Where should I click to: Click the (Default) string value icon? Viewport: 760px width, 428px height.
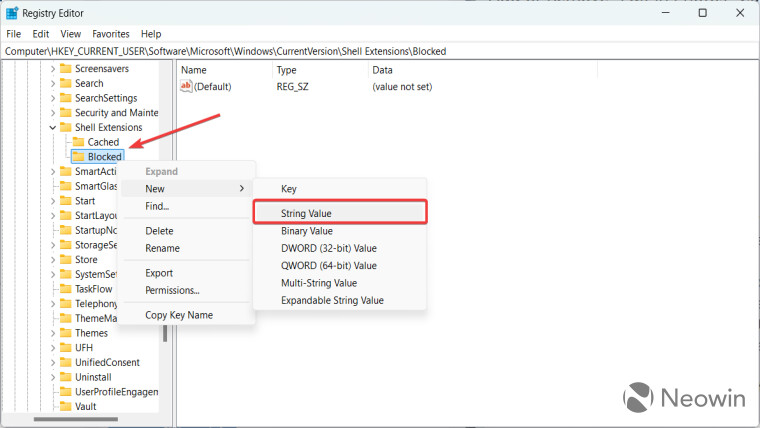pyautogui.click(x=186, y=86)
